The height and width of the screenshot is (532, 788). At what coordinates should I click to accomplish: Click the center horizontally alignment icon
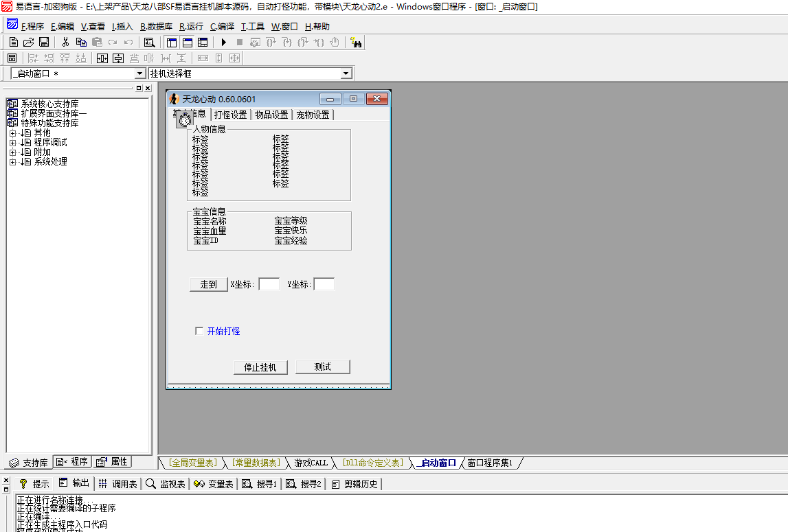coord(102,58)
